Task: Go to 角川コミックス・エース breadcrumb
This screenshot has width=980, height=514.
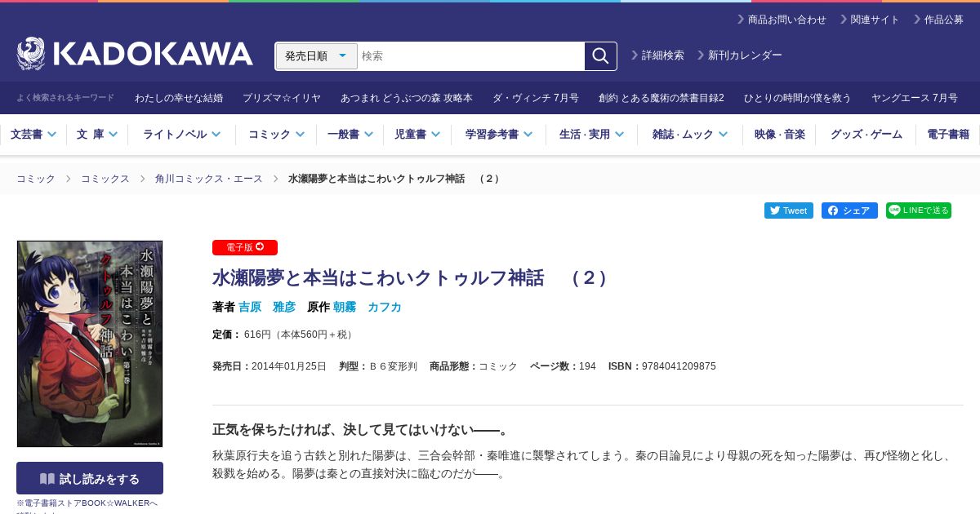Action: [x=209, y=179]
